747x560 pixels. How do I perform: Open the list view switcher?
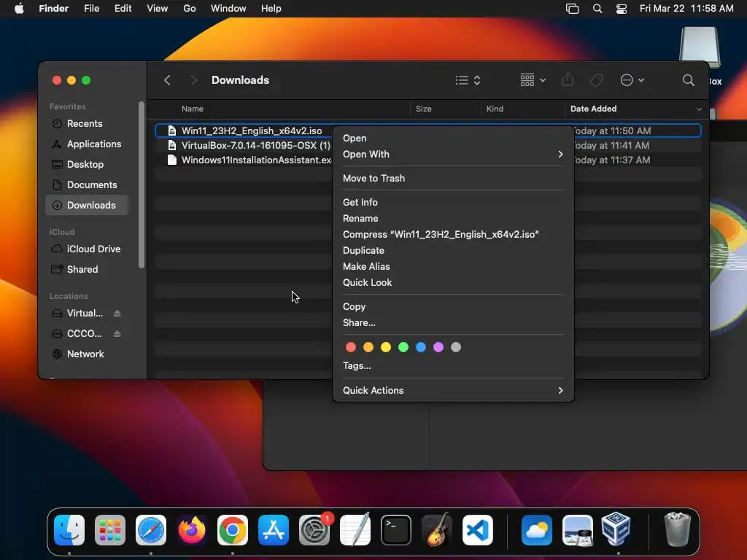tap(468, 80)
